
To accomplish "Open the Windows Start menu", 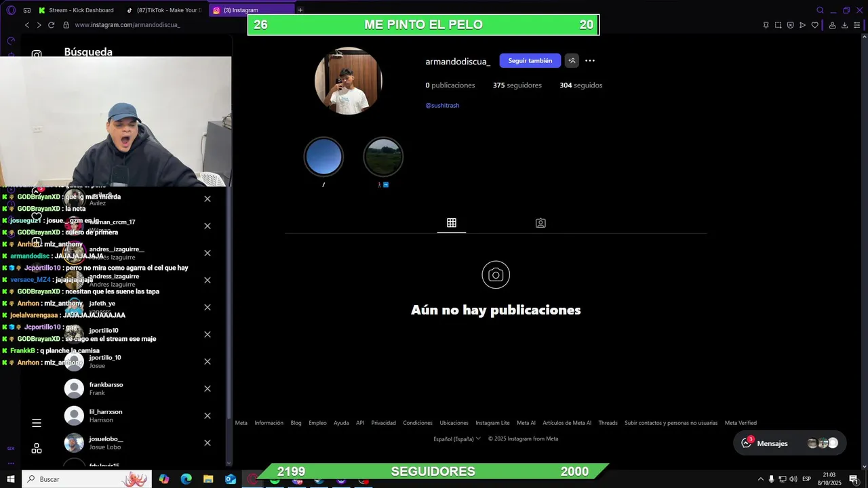I will [11, 479].
